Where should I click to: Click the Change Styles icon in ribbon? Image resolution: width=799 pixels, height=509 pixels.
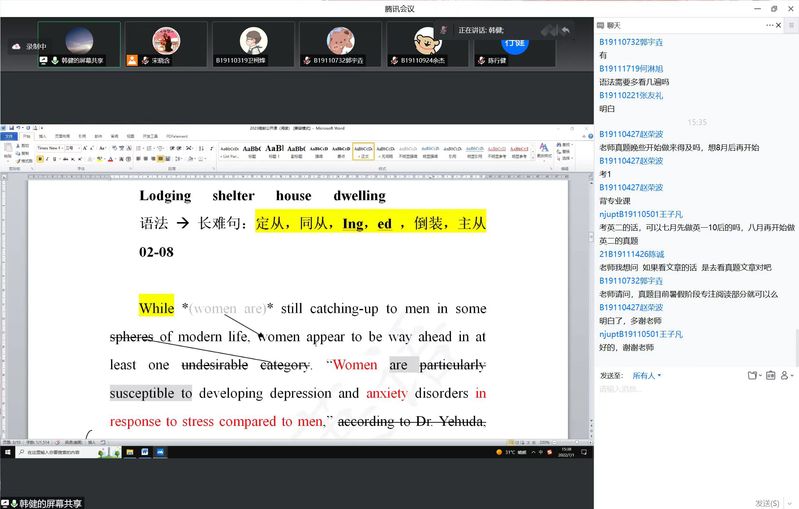click(x=544, y=150)
